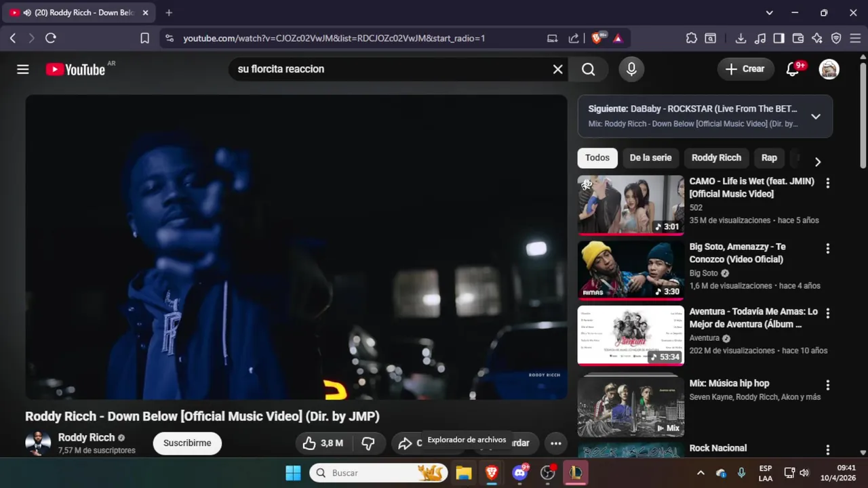Open YouTube notifications bell
Viewport: 868px width, 488px height.
[x=792, y=69]
